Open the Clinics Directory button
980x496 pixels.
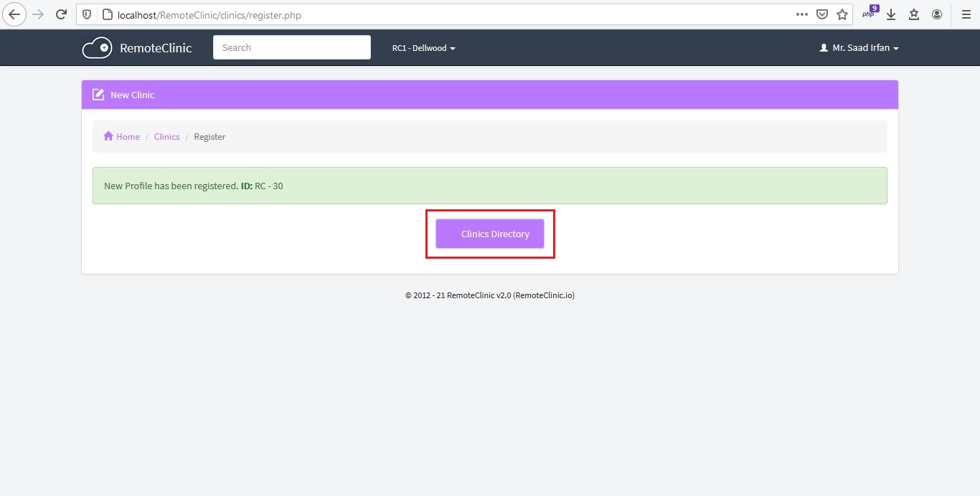pyautogui.click(x=490, y=234)
